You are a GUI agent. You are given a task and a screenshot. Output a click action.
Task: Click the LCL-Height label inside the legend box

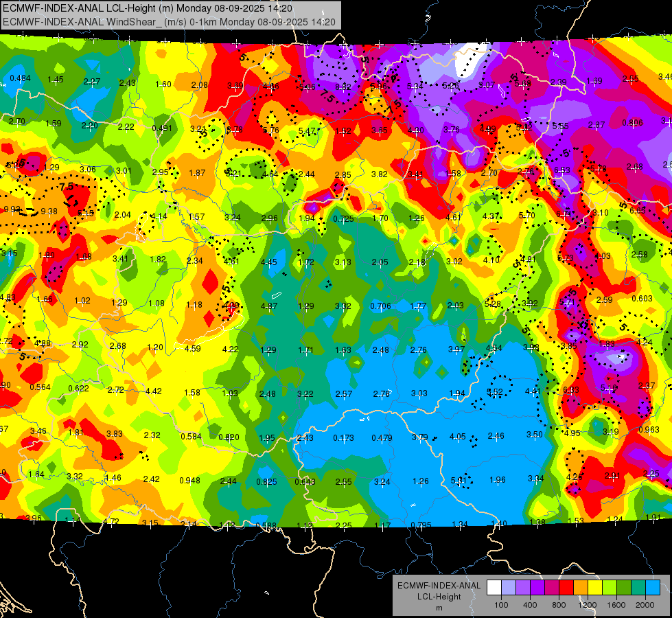click(x=439, y=597)
